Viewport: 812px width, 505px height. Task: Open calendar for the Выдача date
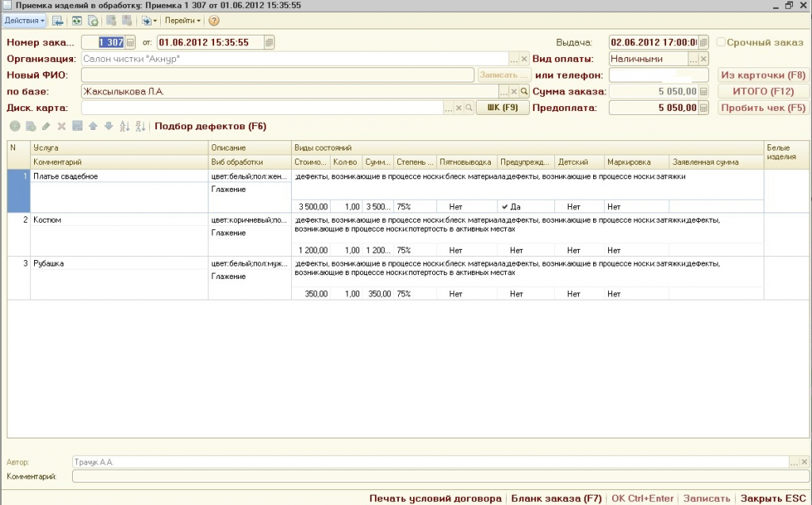click(703, 43)
